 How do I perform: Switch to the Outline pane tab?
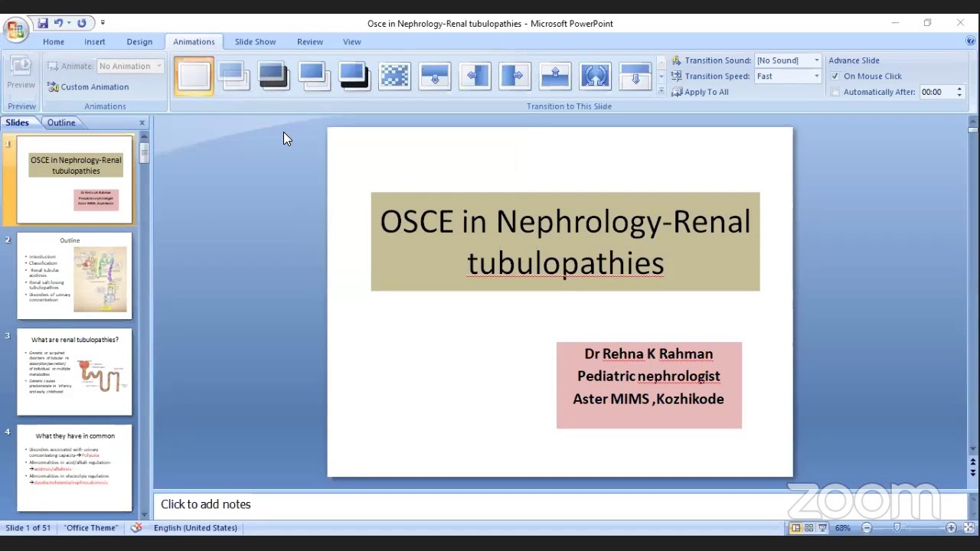tap(61, 122)
